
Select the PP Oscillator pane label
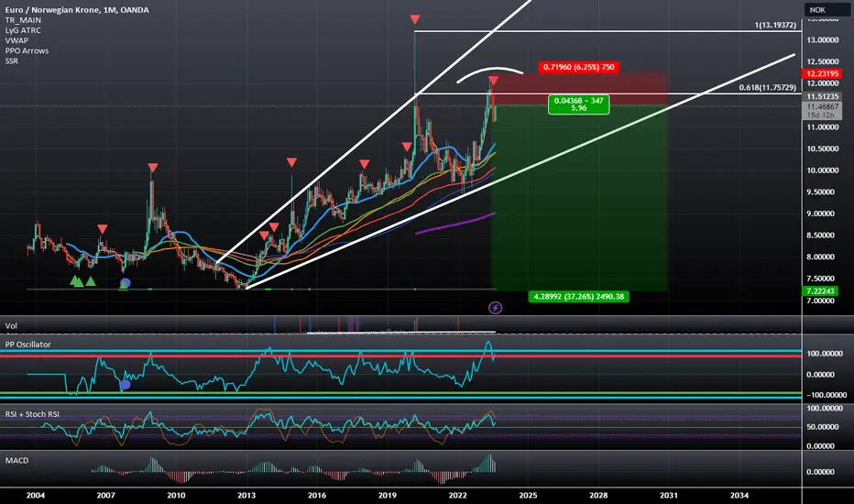click(27, 345)
